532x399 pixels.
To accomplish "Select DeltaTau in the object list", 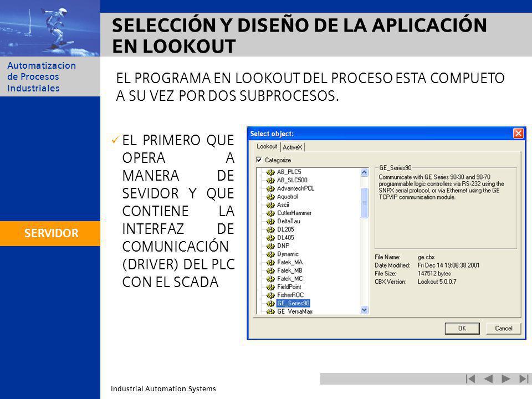I will pos(289,221).
